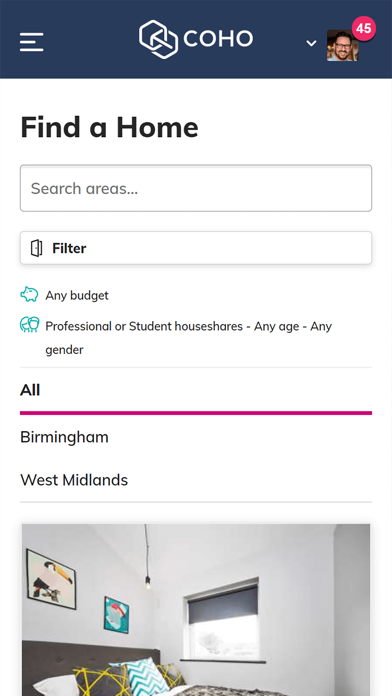This screenshot has height=696, width=392.
Task: Click the pink underline beneath All
Action: click(x=196, y=413)
